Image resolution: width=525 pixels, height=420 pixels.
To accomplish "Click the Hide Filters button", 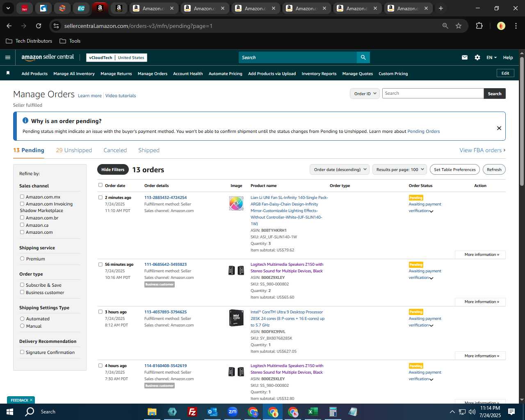I will click(x=113, y=169).
